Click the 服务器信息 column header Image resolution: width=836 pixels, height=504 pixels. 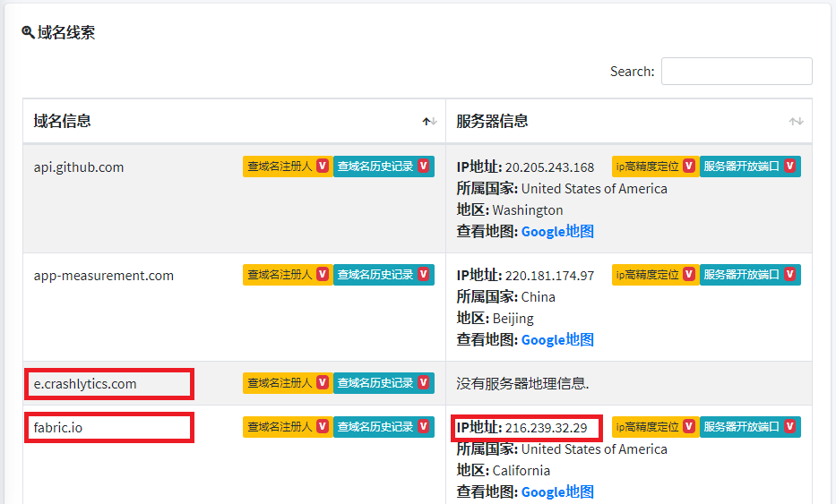629,121
